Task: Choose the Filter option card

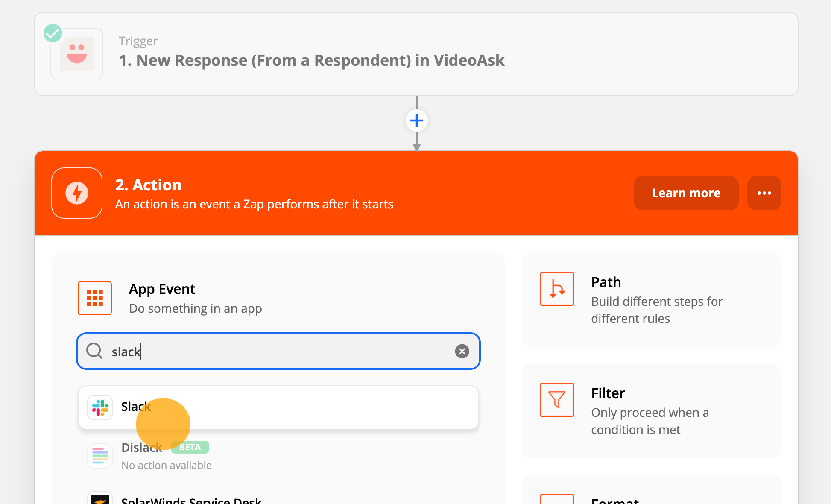Action: [x=651, y=411]
